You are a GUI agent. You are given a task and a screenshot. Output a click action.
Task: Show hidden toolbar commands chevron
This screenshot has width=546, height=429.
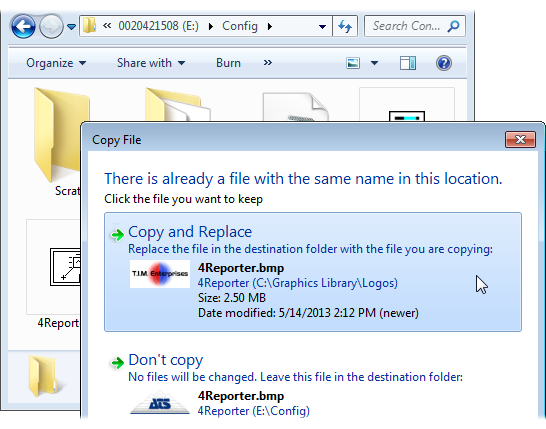[x=267, y=63]
